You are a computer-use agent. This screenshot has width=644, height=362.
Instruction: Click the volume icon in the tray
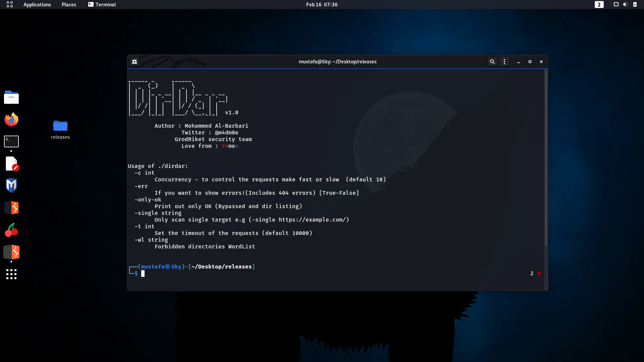pyautogui.click(x=625, y=4)
